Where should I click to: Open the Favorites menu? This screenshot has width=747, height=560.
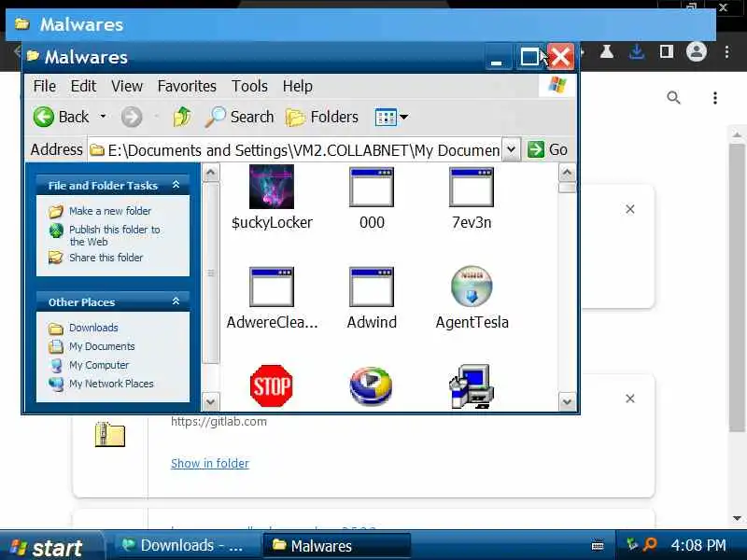pos(187,86)
